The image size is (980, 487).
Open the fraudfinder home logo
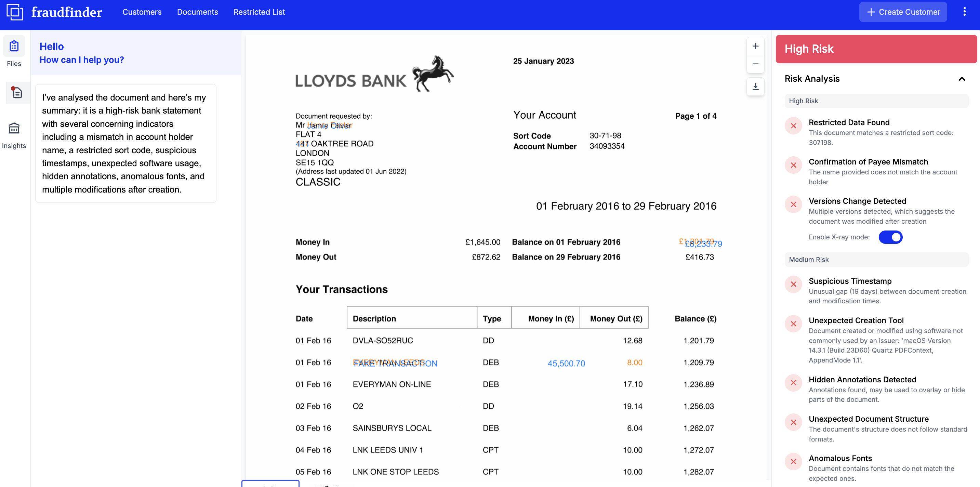point(53,12)
